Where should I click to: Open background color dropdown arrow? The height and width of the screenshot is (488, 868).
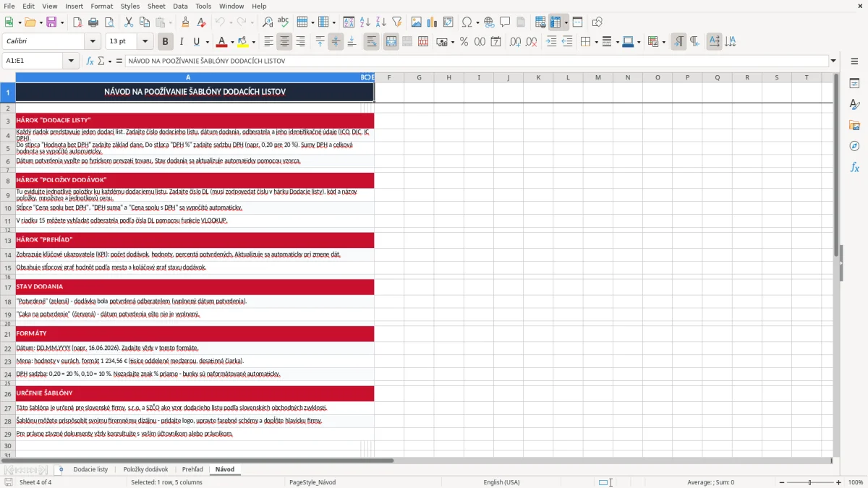point(253,42)
